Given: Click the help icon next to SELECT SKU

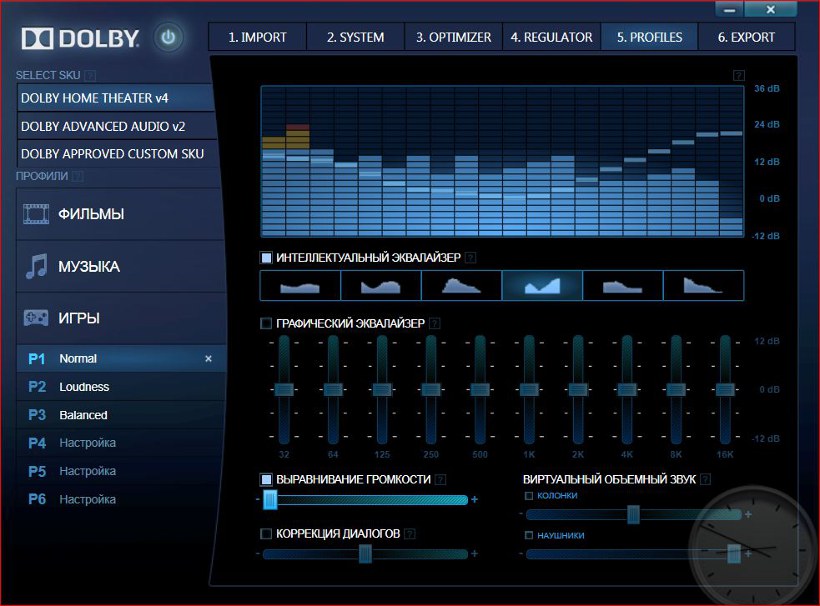Looking at the screenshot, I should click(x=91, y=75).
